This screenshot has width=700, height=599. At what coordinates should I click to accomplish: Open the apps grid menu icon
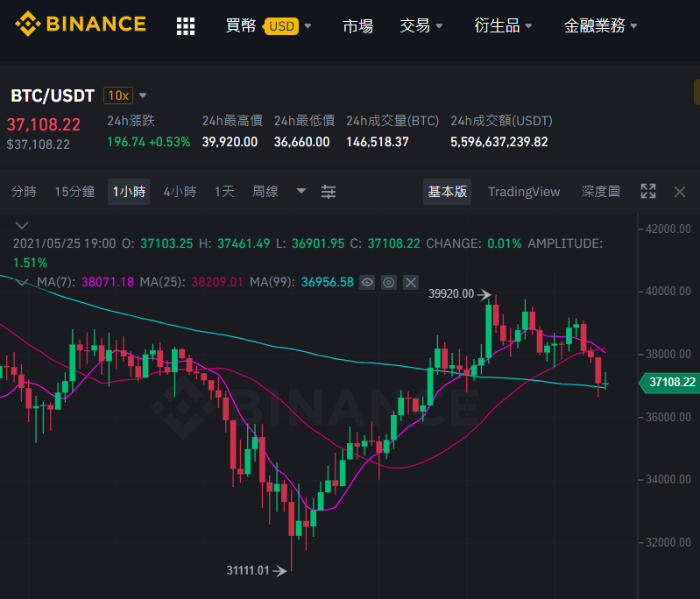pos(185,26)
